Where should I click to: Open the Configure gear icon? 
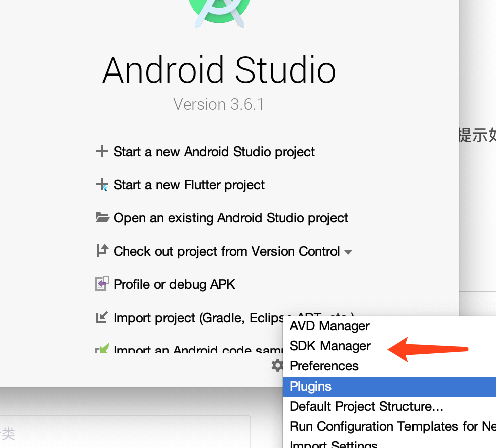click(x=277, y=365)
